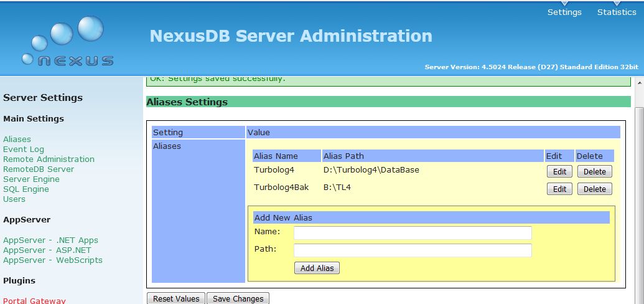Delete the Turbolog4Bak alias
The width and height of the screenshot is (644, 304).
click(594, 189)
